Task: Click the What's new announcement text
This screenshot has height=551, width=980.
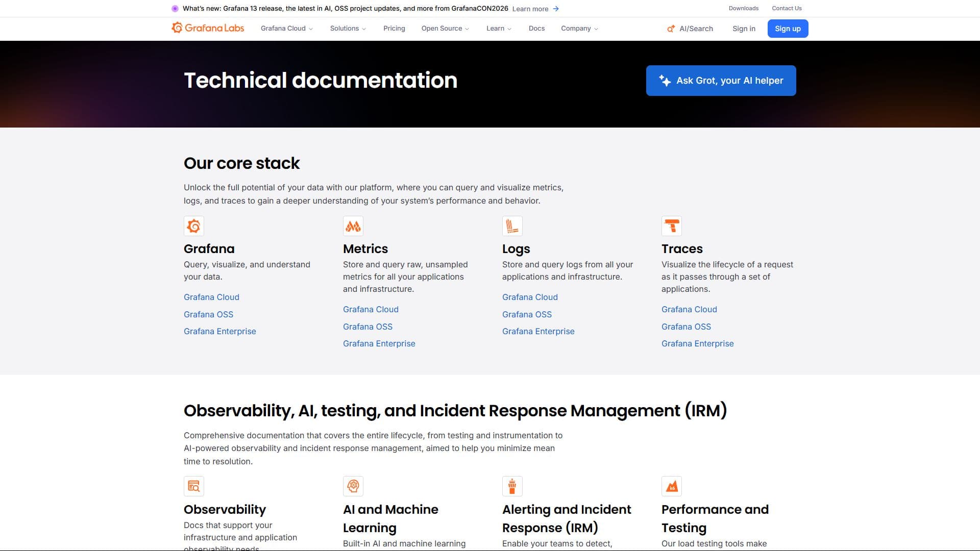Action: 346,9
